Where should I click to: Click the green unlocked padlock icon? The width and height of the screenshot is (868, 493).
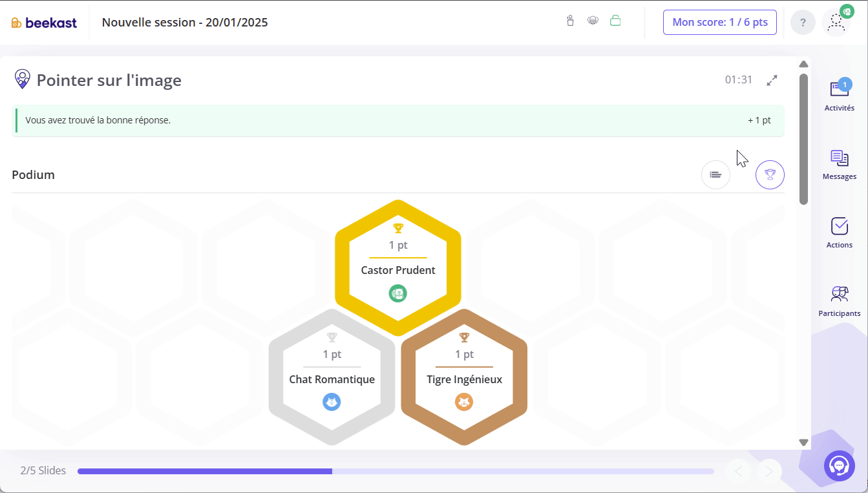click(x=615, y=21)
